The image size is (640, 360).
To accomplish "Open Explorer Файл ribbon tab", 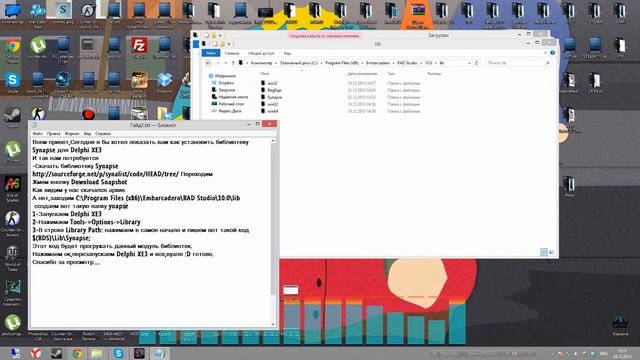I will (x=211, y=53).
